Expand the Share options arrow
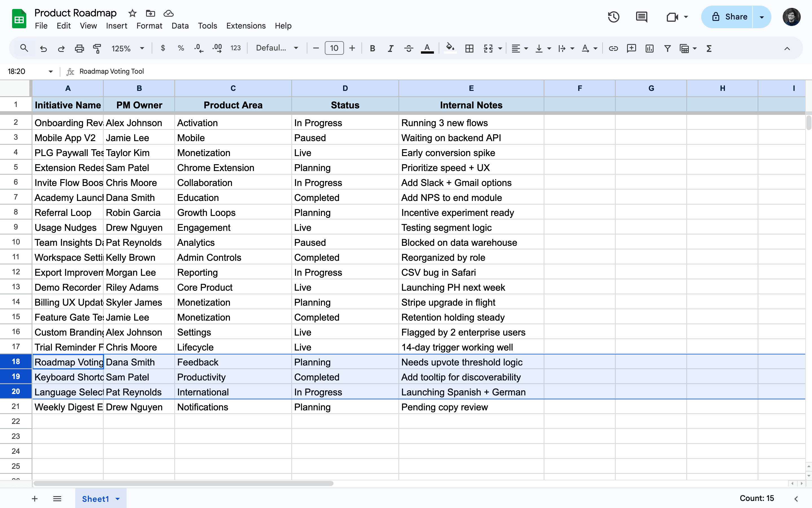Image resolution: width=812 pixels, height=508 pixels. tap(762, 17)
